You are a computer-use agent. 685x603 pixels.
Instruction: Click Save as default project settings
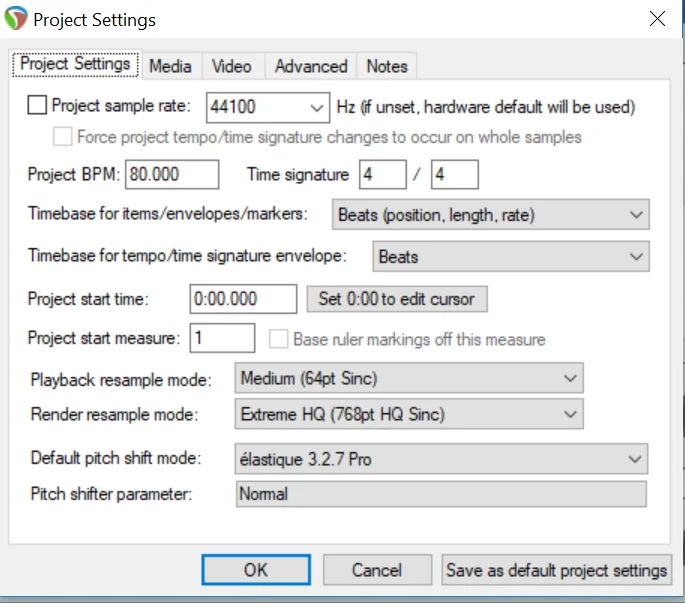(557, 570)
